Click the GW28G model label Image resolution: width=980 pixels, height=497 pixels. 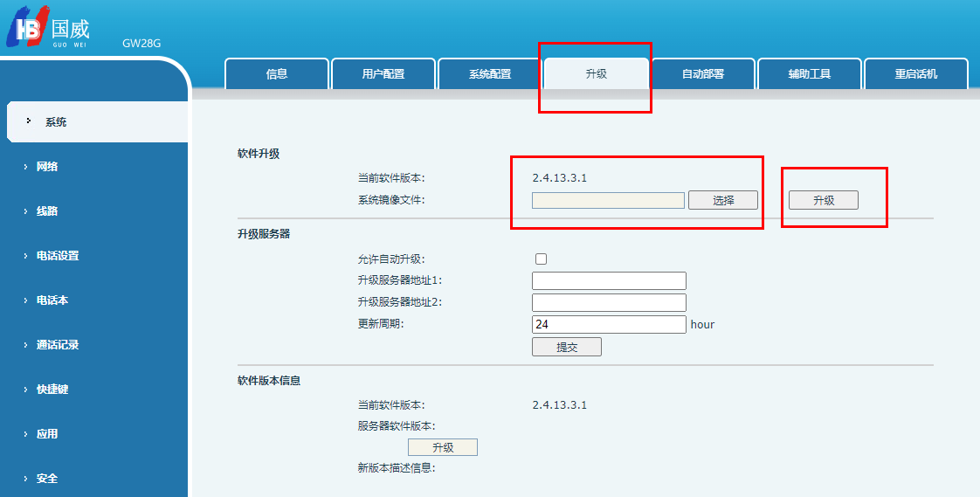pos(141,44)
